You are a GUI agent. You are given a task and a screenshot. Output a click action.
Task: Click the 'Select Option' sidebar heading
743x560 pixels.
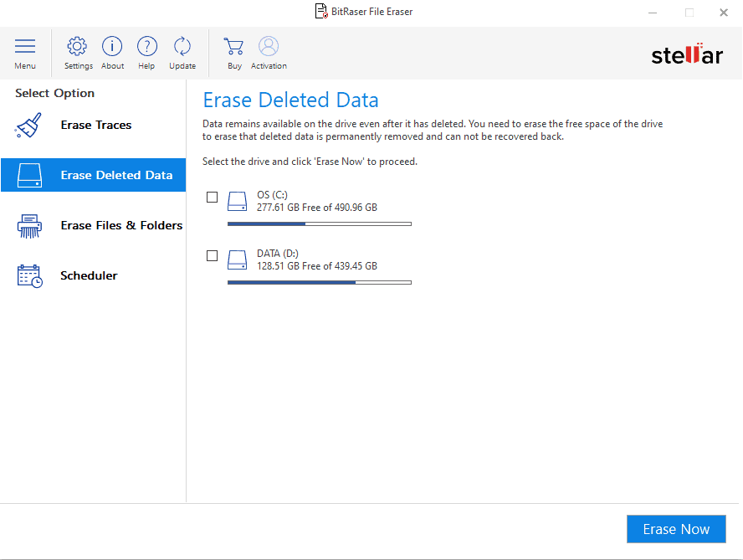click(54, 93)
